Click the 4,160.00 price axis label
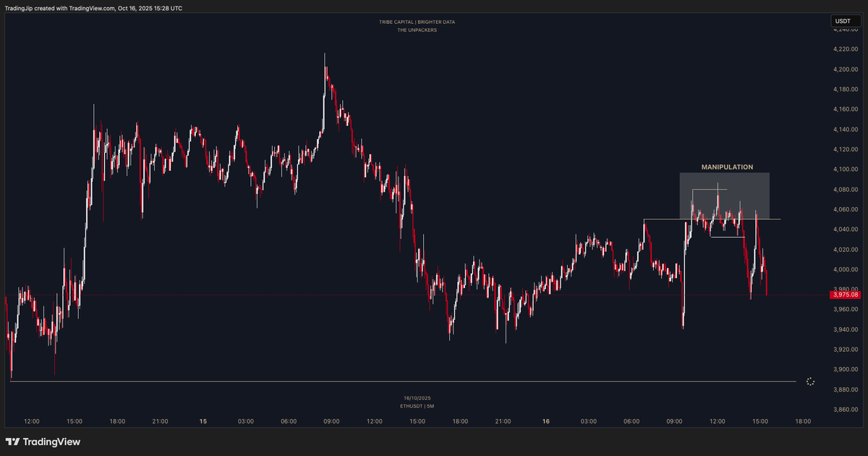 (x=845, y=109)
